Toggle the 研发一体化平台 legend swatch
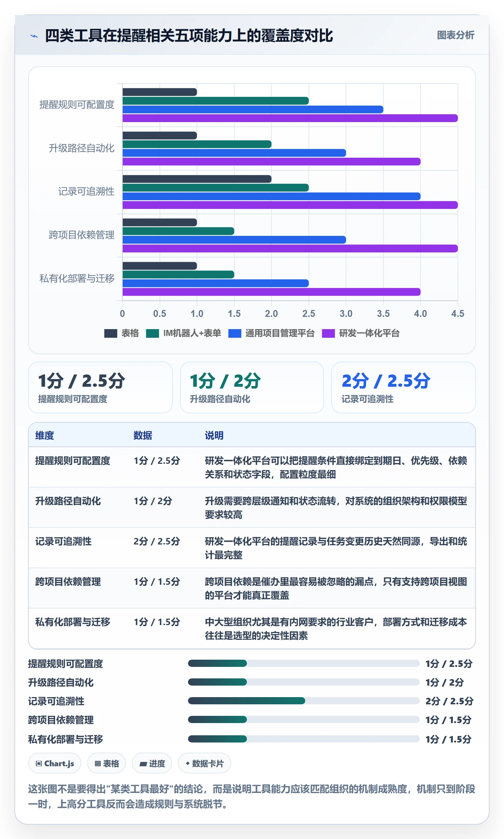This screenshot has width=504, height=839. (x=328, y=333)
